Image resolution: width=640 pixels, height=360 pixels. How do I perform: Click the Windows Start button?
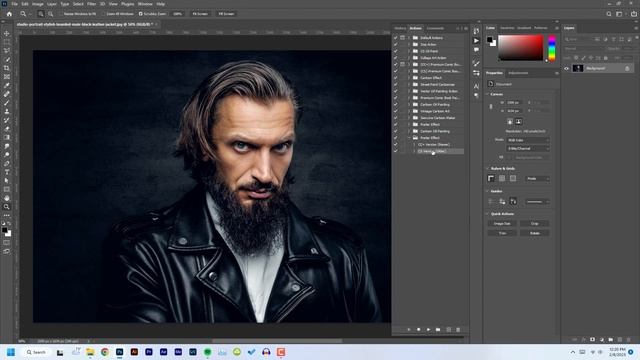coord(11,352)
